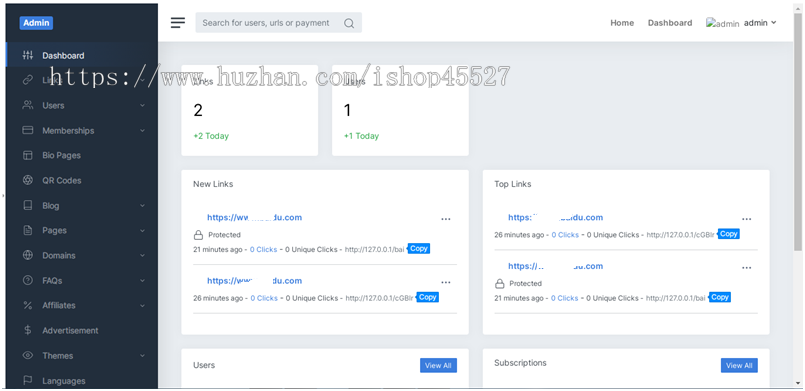Screen dimensions: 805x391
Task: Click the QR Codes aperture icon
Action: (28, 180)
